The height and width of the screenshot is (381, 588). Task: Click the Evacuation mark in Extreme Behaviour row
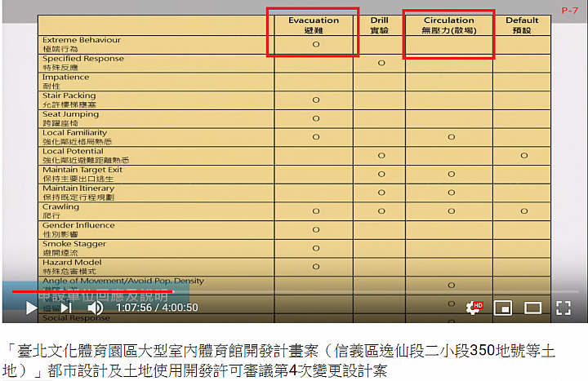click(x=316, y=44)
